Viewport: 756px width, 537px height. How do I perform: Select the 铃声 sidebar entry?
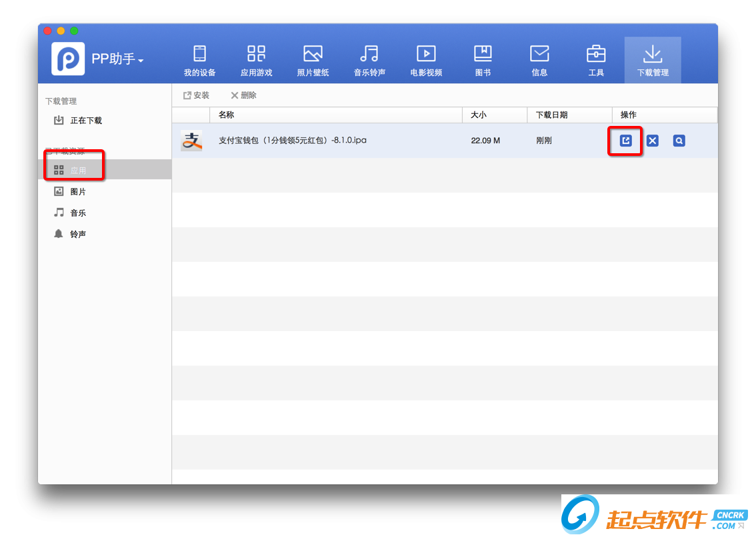(x=77, y=234)
